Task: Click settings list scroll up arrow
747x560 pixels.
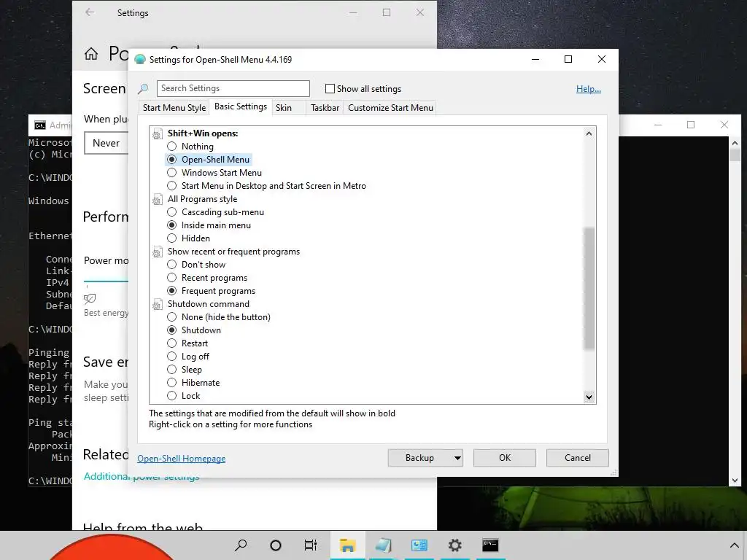Action: coord(589,134)
